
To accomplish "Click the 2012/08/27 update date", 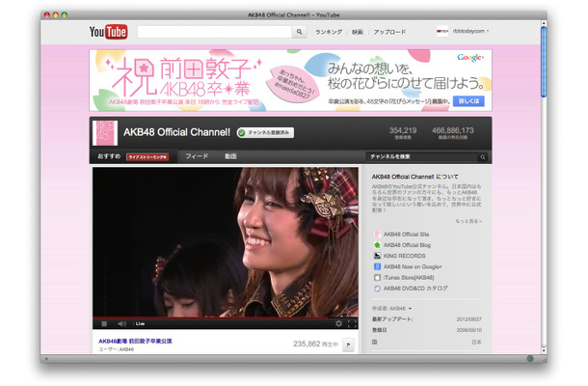I will (469, 319).
